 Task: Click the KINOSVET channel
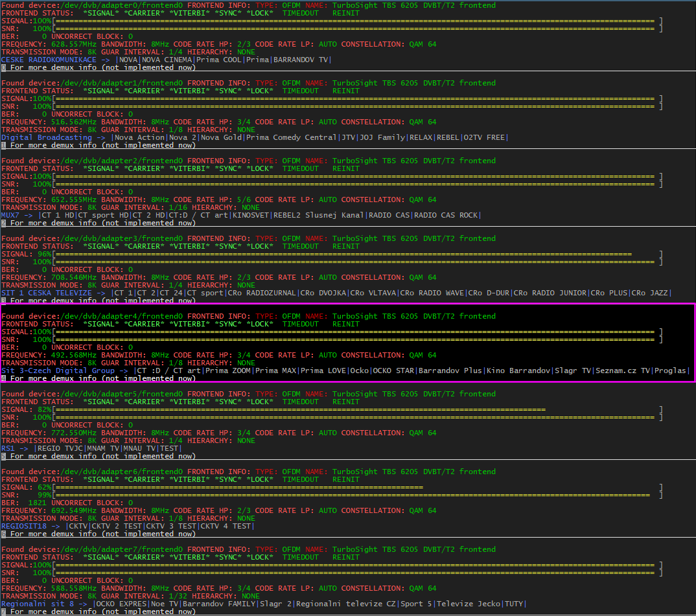click(251, 215)
